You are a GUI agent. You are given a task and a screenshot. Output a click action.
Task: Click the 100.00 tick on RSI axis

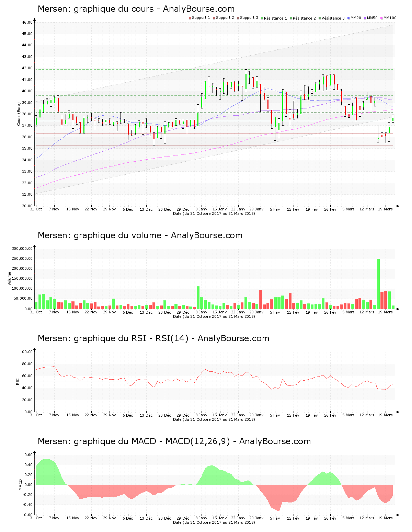click(x=26, y=352)
